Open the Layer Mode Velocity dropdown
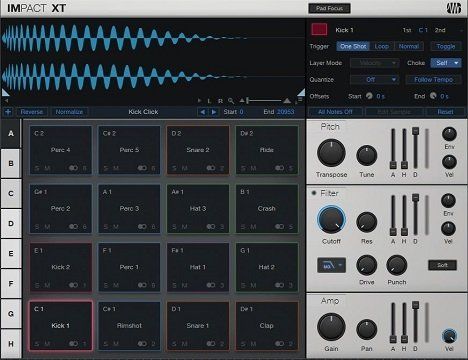Viewport: 468px width, 360px height. (374, 63)
